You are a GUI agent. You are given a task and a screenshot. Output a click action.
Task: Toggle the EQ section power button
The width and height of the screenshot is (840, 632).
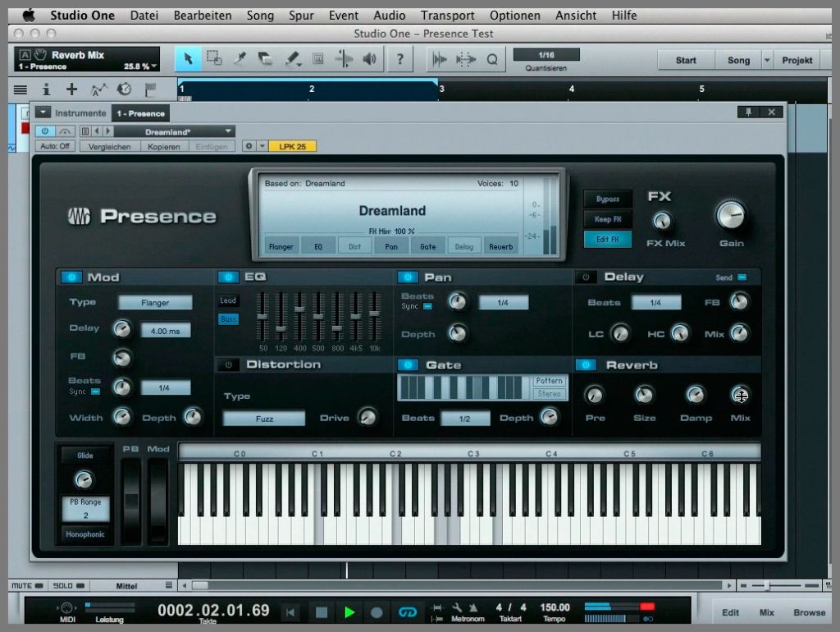click(x=228, y=277)
